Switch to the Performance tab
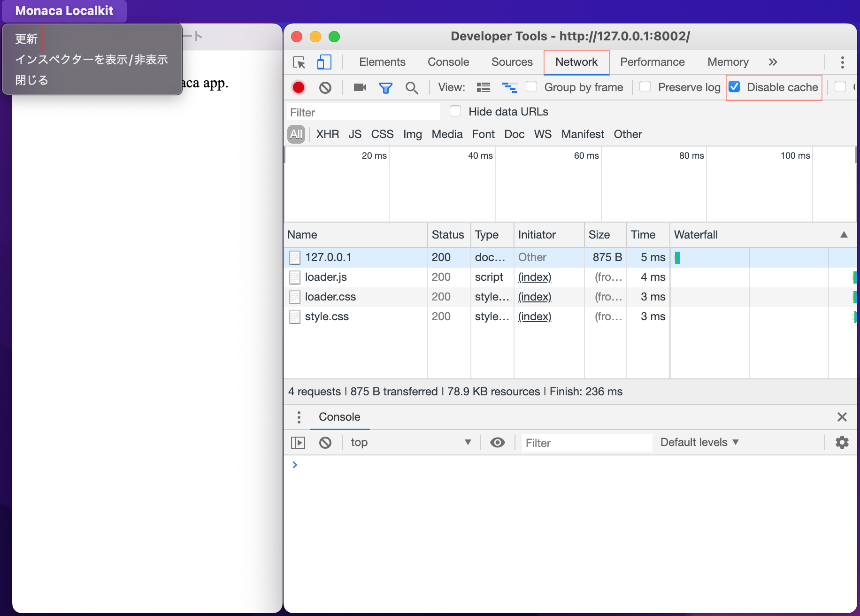 (x=652, y=62)
